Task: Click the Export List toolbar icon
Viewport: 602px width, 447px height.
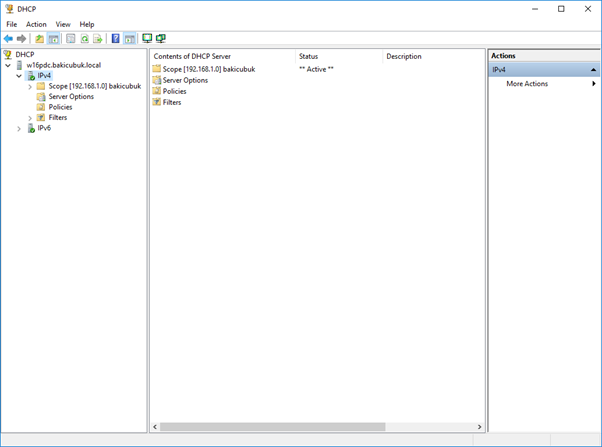Action: pos(98,38)
